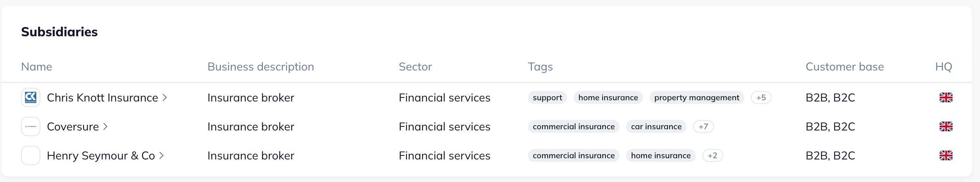Click the UK flag in Coversure row
The width and height of the screenshot is (980, 182).
pyautogui.click(x=946, y=126)
